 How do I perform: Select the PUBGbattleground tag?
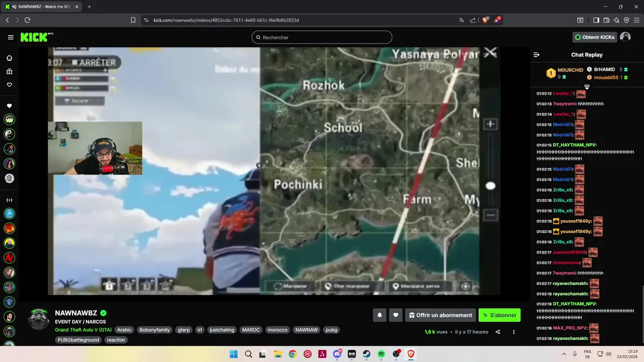(x=78, y=340)
